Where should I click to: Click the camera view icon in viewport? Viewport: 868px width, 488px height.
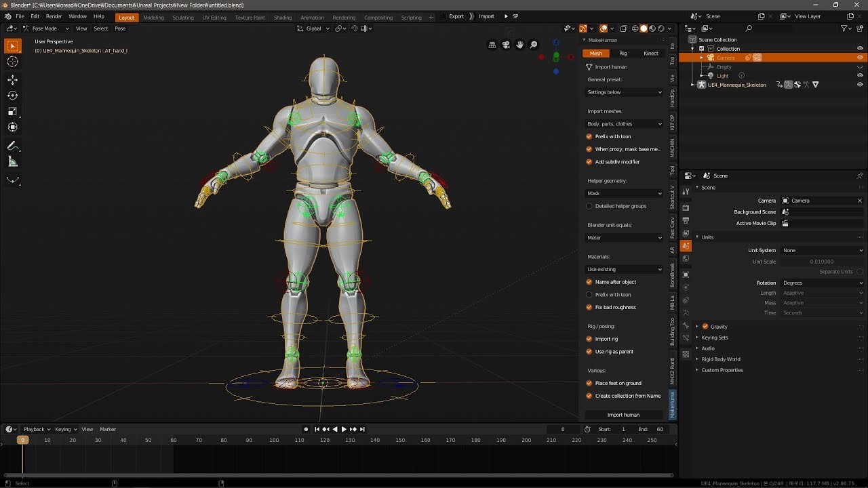[x=506, y=45]
